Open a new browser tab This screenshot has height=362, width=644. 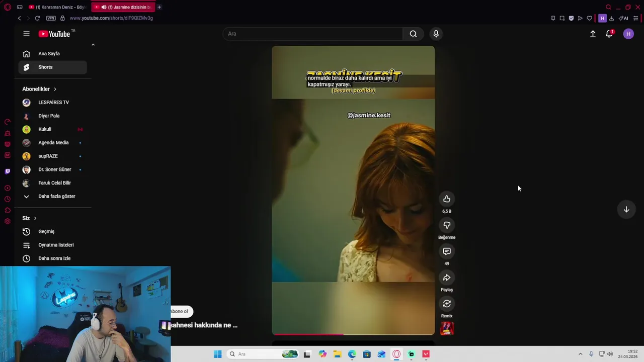[x=159, y=7]
